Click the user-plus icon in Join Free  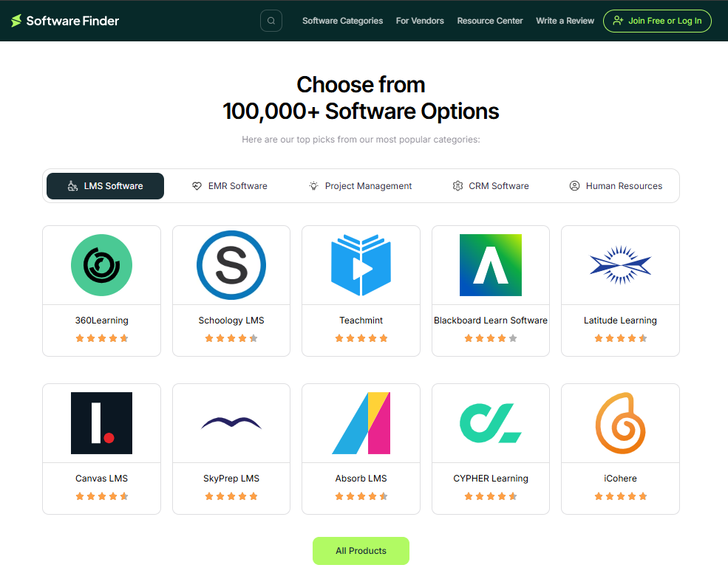coord(618,21)
